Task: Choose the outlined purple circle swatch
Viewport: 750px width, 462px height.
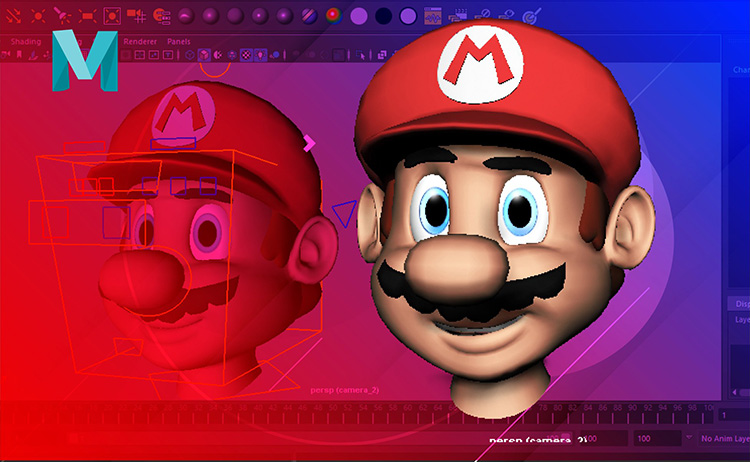Action: click(x=408, y=16)
